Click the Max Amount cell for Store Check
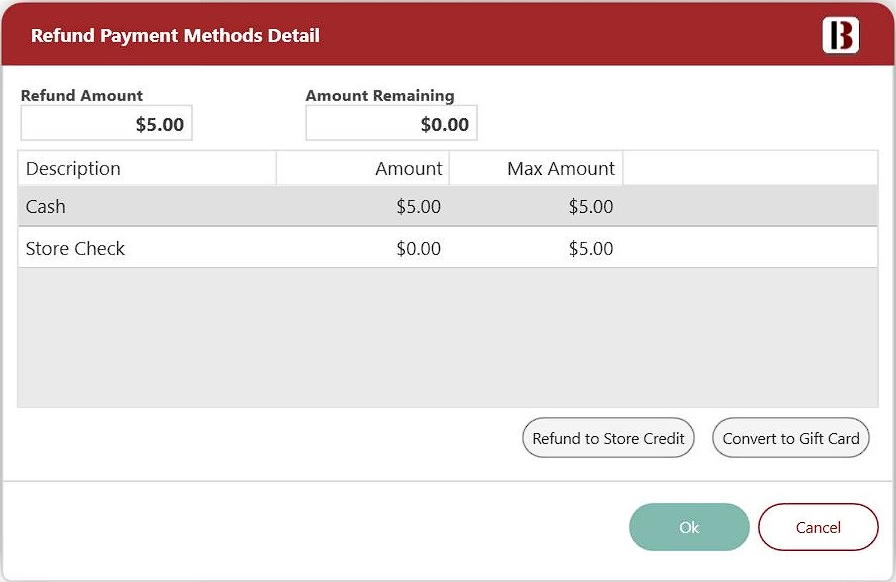 (x=590, y=249)
